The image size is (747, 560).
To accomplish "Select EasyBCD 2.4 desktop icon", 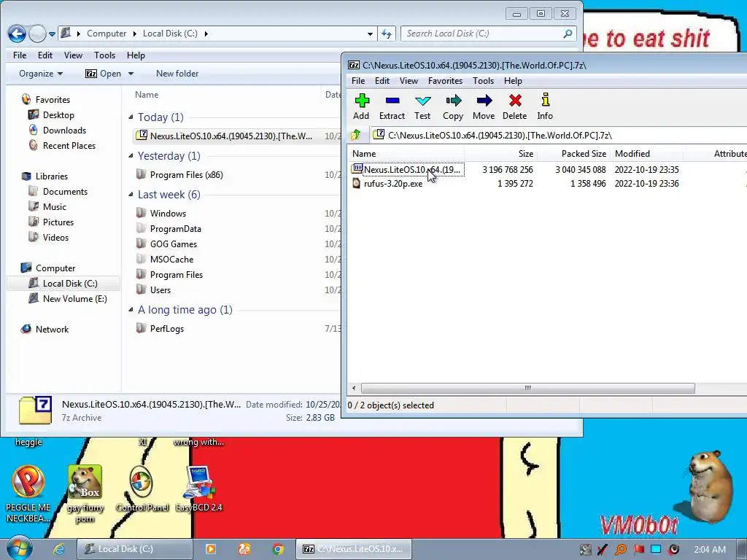I will point(198,489).
